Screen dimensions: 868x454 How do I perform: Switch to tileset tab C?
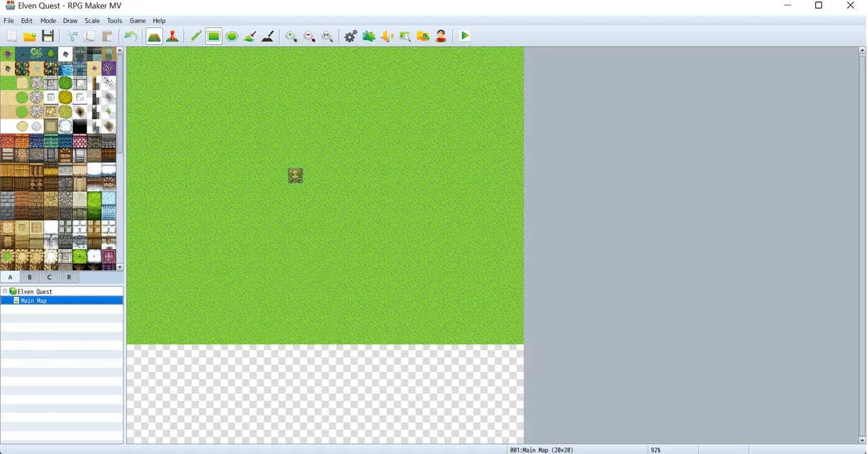(x=50, y=277)
